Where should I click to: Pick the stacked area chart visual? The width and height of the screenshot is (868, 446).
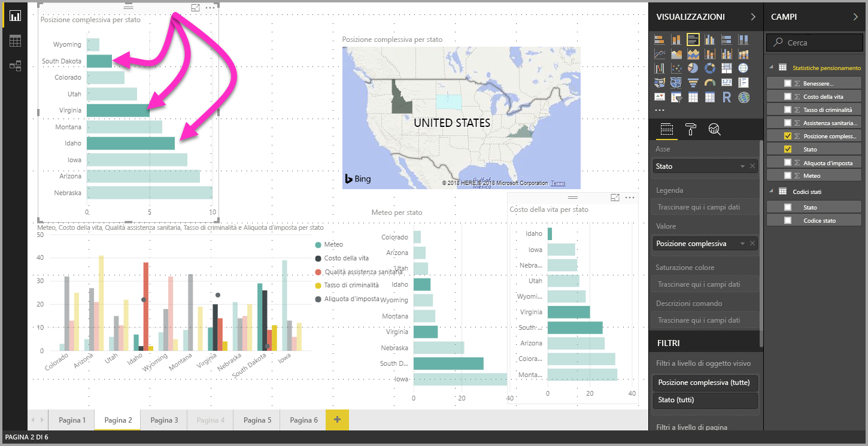point(693,54)
